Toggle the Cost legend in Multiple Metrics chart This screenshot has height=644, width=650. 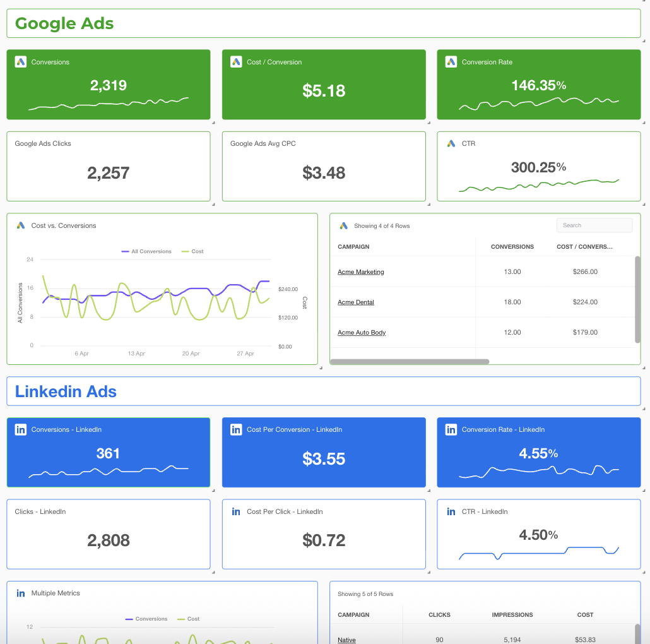tap(189, 619)
